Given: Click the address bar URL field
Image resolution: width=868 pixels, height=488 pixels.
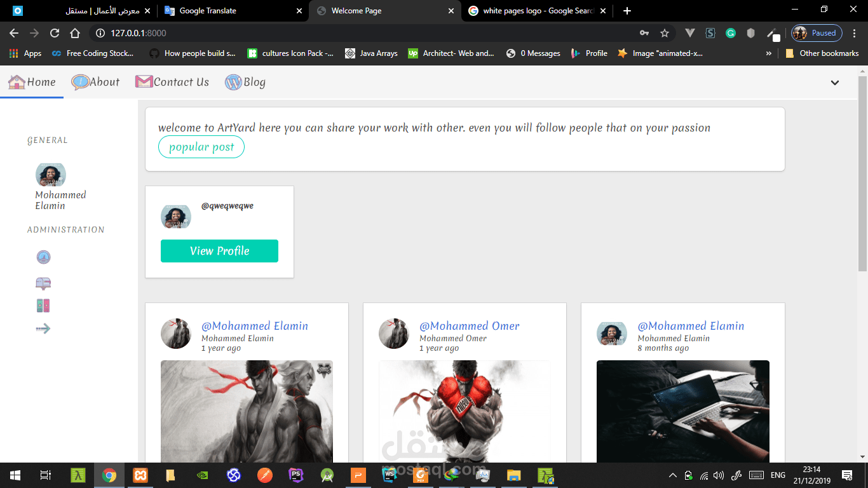Looking at the screenshot, I should (x=362, y=33).
